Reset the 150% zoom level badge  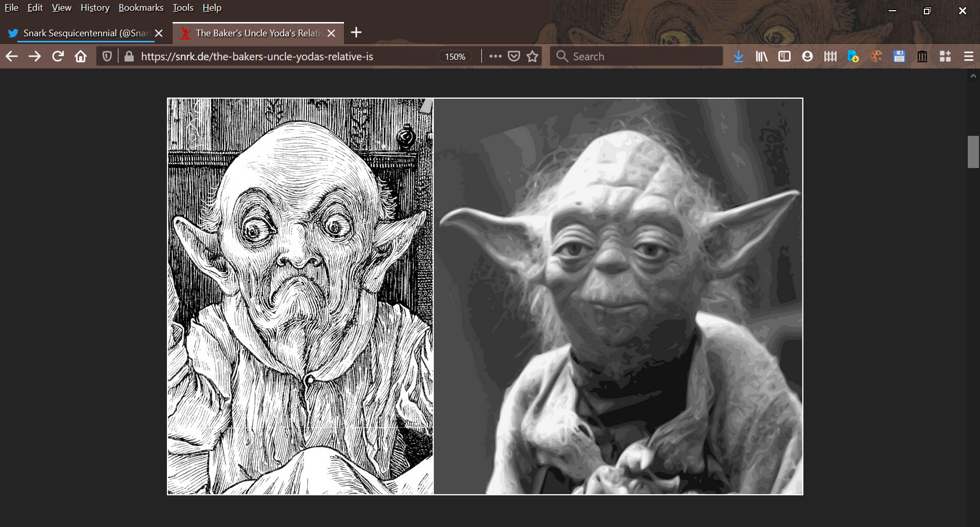pyautogui.click(x=455, y=56)
